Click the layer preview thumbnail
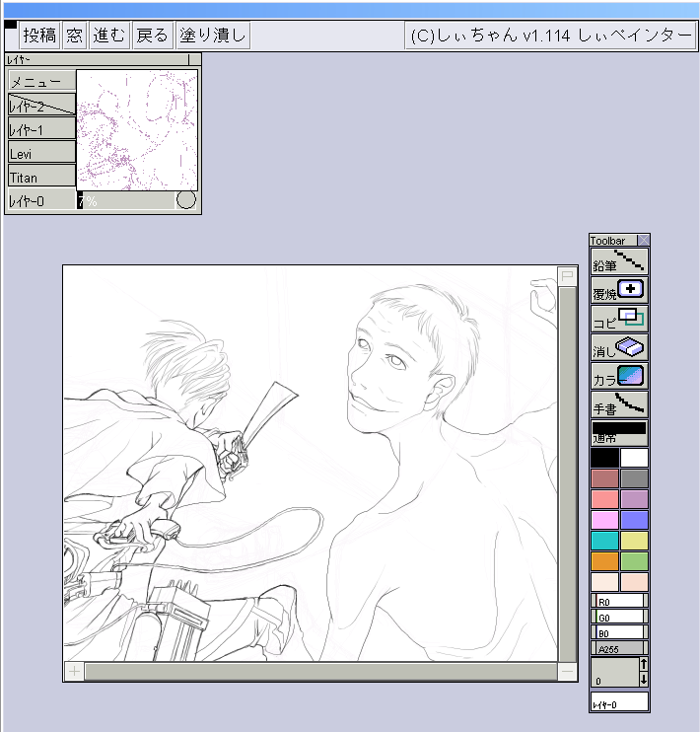The width and height of the screenshot is (700, 732). (x=137, y=130)
